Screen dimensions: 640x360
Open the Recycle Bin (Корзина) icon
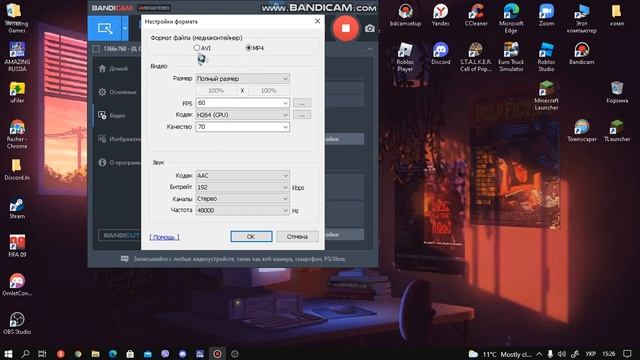617,92
